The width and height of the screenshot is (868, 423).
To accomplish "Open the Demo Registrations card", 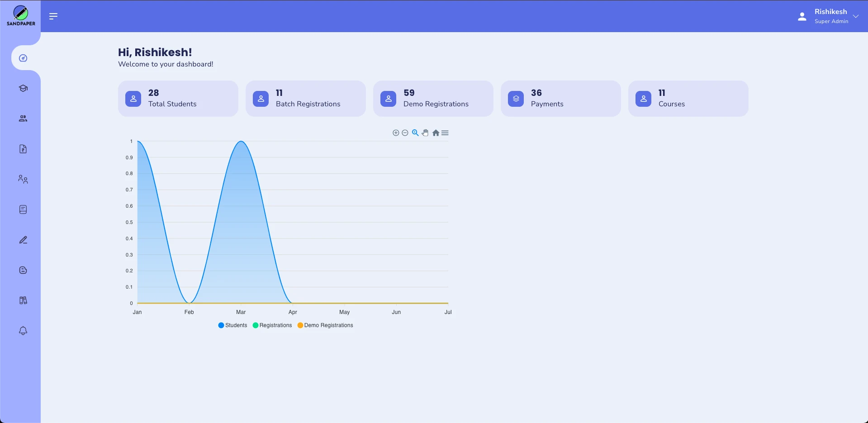I will (x=433, y=99).
